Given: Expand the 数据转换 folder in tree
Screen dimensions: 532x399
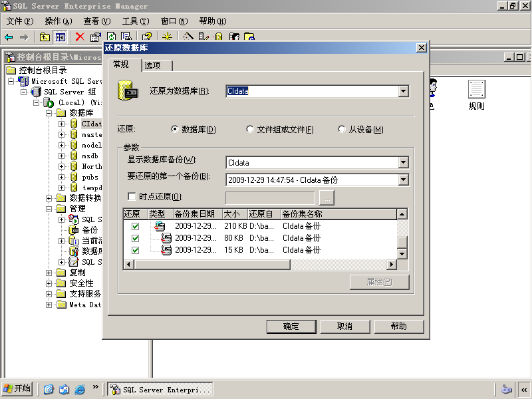Looking at the screenshot, I should click(49, 198).
